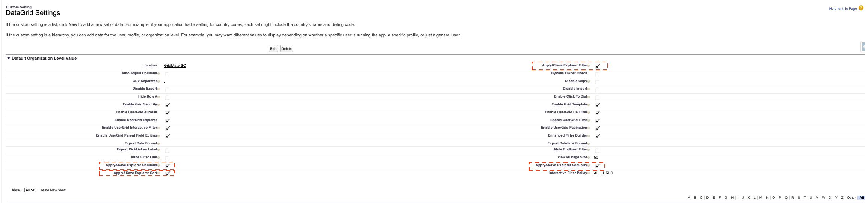This screenshot has height=203, width=868.
Task: Select the Other alphabet filter
Action: click(x=851, y=198)
